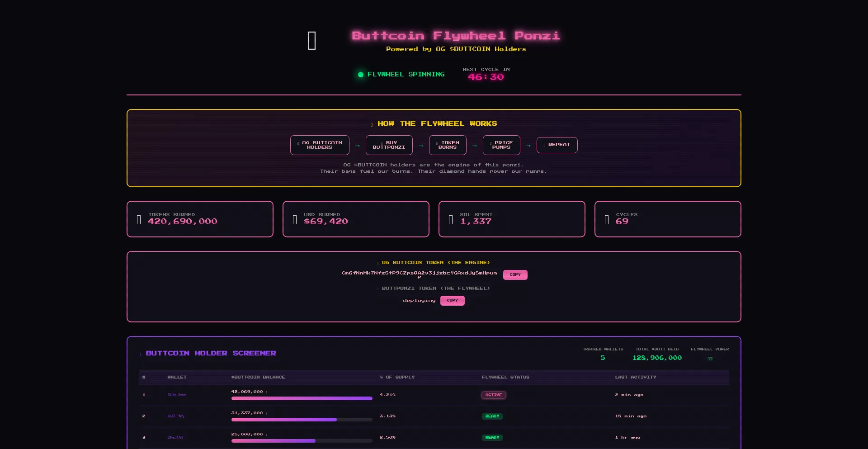The width and height of the screenshot is (868, 449).
Task: Toggle the READY status on wallet 2
Action: pyautogui.click(x=492, y=416)
